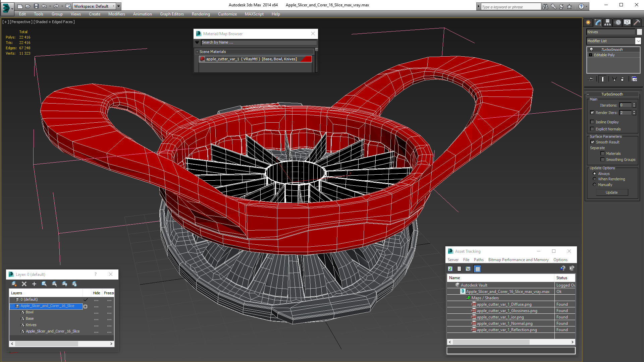Screen dimensions: 644x362
Task: Open the Rendering menu
Action: (x=201, y=14)
